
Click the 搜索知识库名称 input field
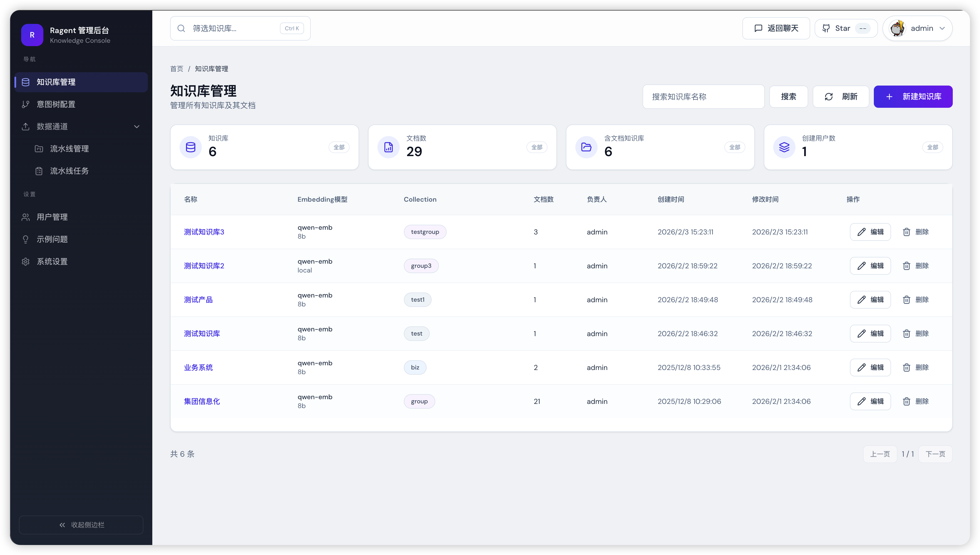pyautogui.click(x=703, y=97)
